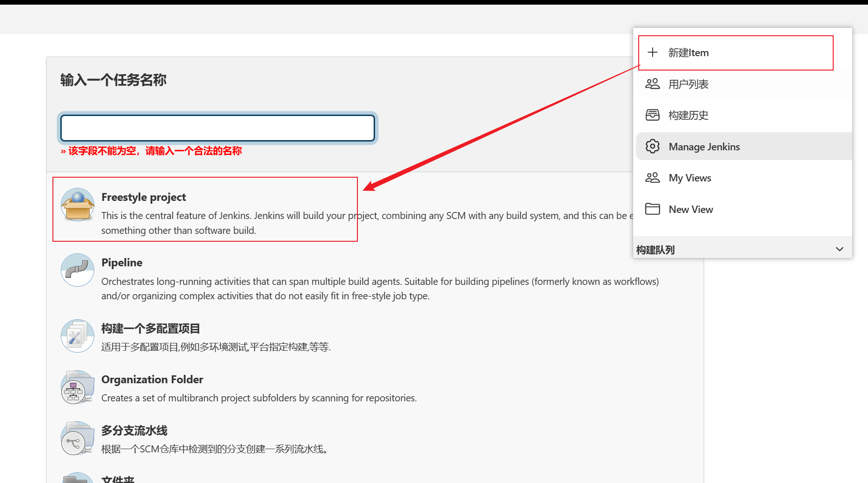
Task: Click the users icon beside 用户列表
Action: (x=653, y=84)
